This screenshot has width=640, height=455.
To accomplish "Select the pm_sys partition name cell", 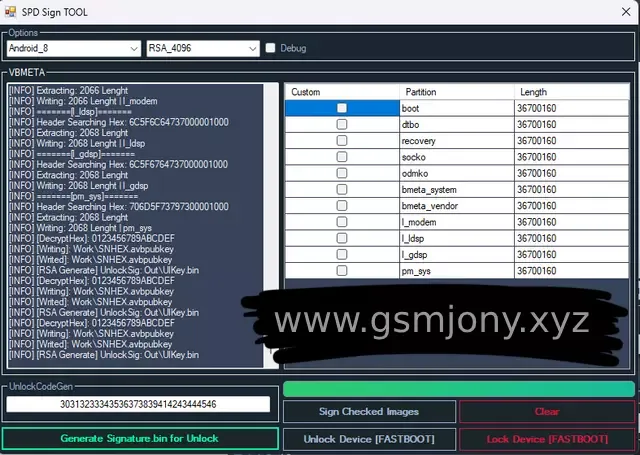I will (x=457, y=271).
